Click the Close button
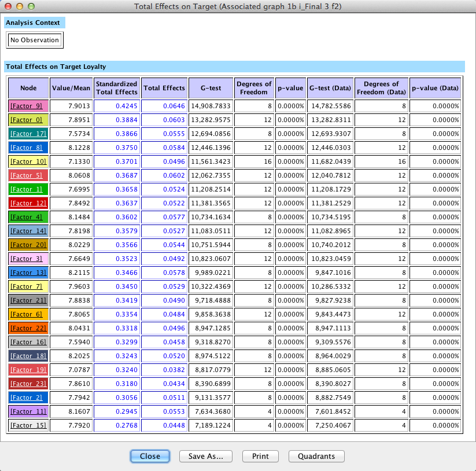 point(150,456)
